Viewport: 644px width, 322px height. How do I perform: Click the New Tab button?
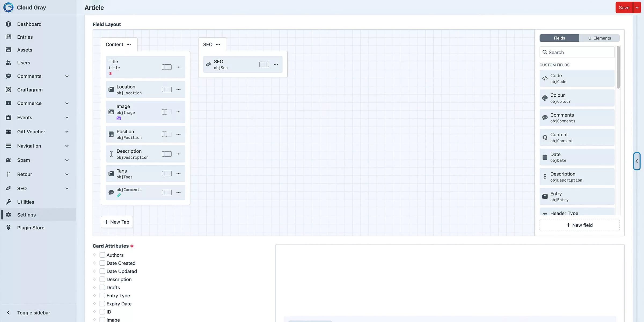click(x=117, y=222)
